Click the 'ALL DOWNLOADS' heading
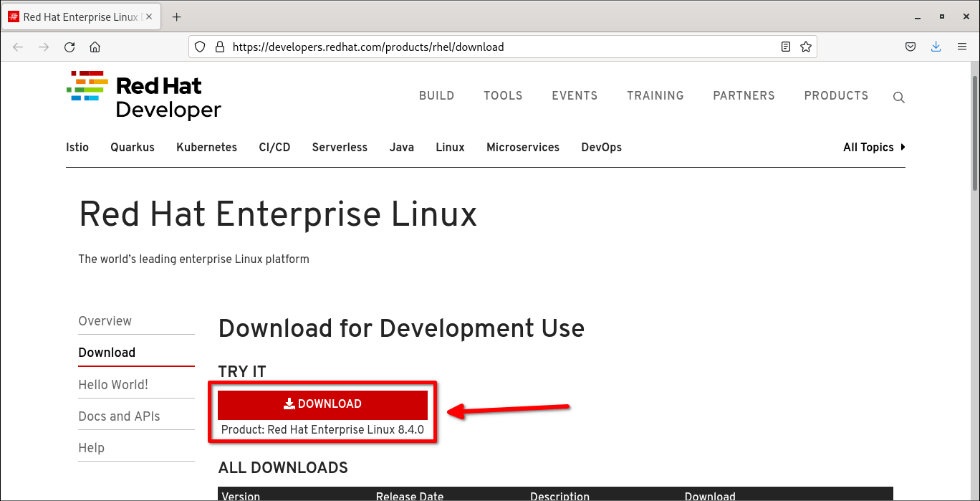 (283, 468)
